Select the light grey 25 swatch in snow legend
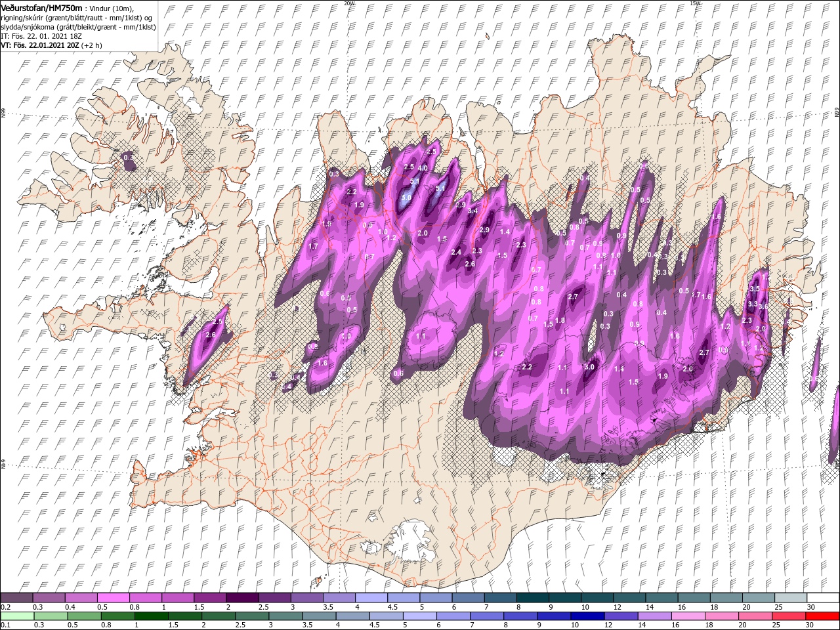The width and height of the screenshot is (840, 630). [791, 598]
